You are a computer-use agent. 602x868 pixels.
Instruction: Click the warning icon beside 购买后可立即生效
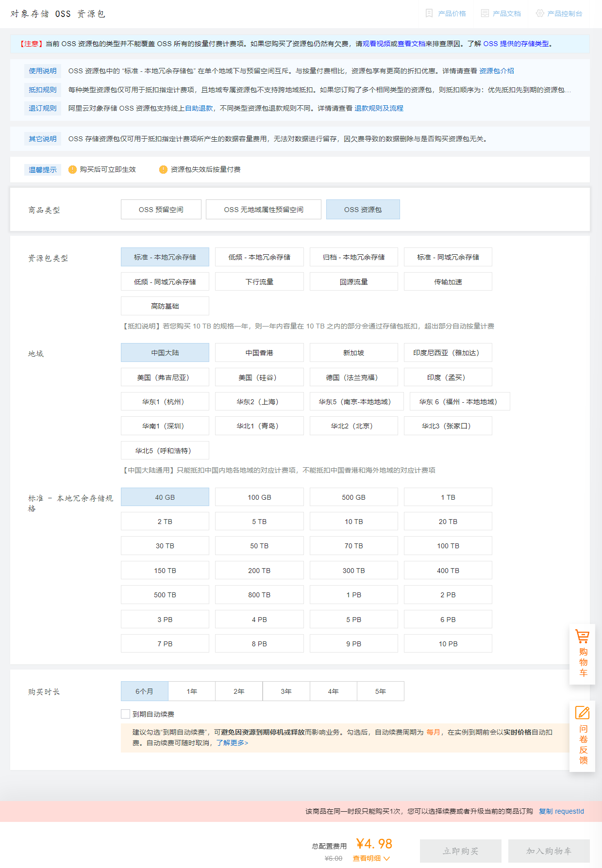[72, 169]
